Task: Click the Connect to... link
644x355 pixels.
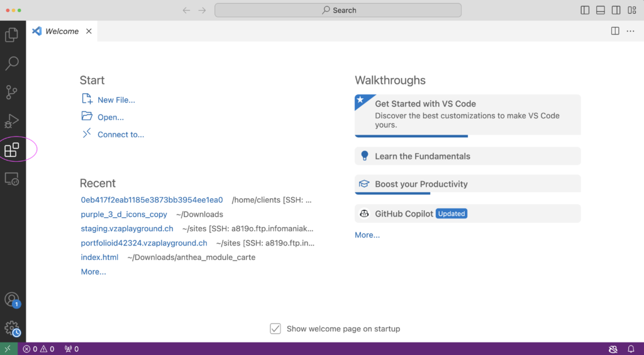Action: 121,134
